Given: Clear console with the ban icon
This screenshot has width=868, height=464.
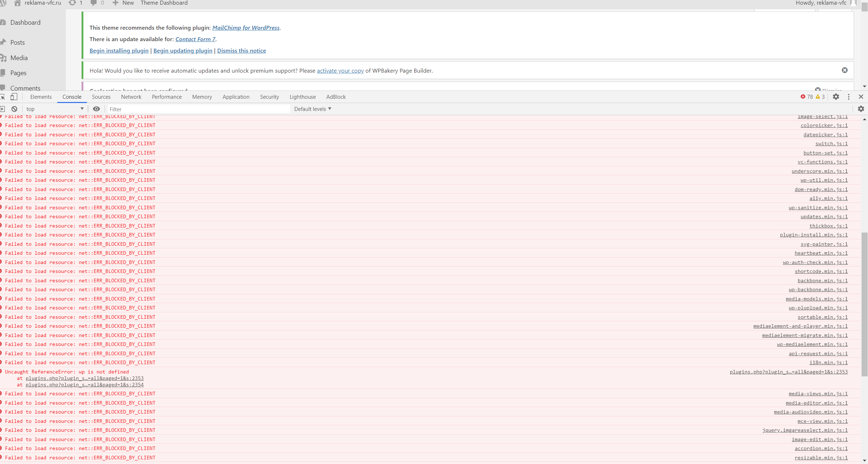Looking at the screenshot, I should coord(14,109).
